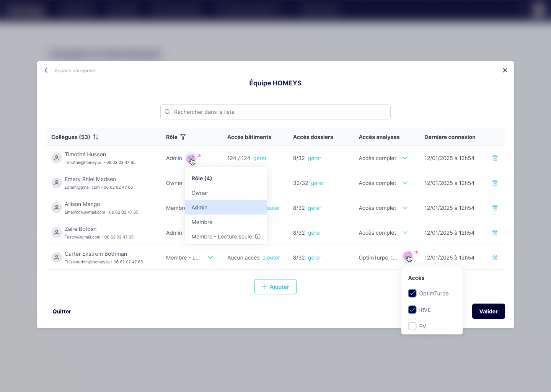Click trash icon in Carter Ekstrom Bothman row
This screenshot has width=551, height=392.
coord(495,258)
